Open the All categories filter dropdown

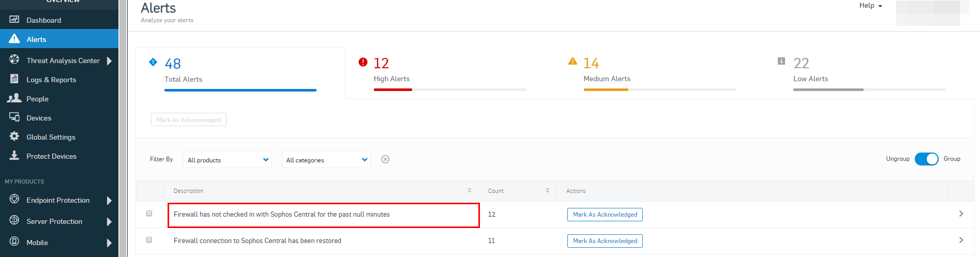coord(326,160)
